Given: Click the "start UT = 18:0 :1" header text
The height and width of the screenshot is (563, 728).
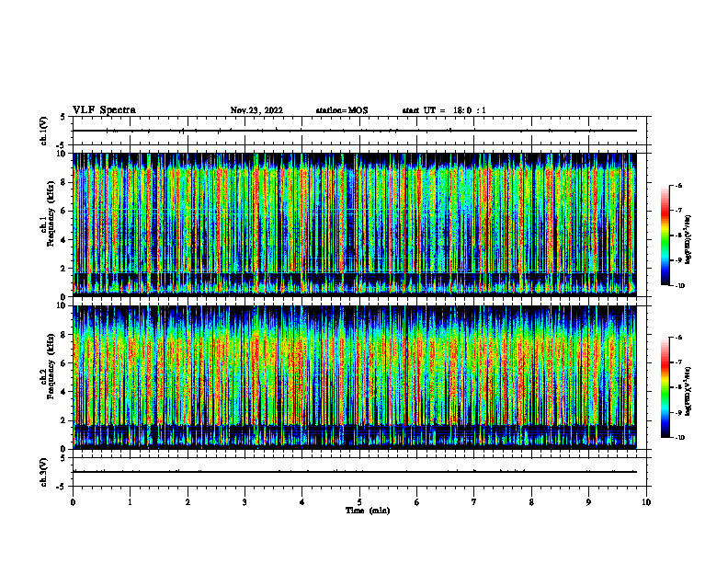Looking at the screenshot, I should 444,110.
